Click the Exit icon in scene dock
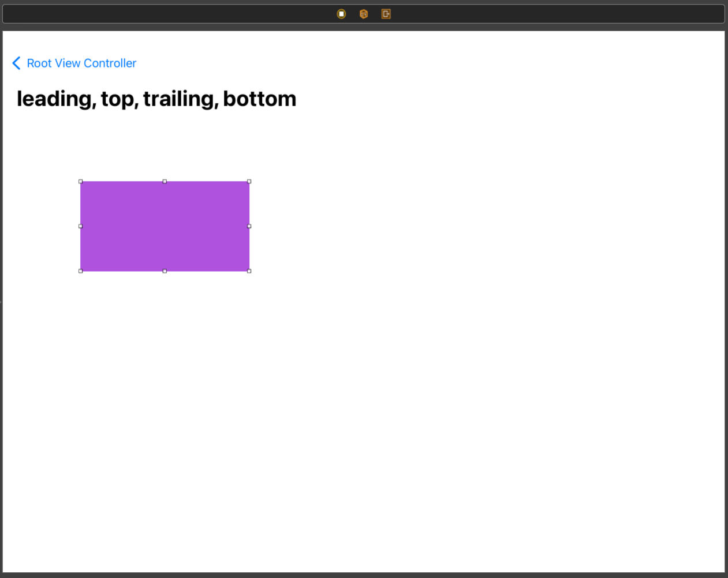 point(386,14)
